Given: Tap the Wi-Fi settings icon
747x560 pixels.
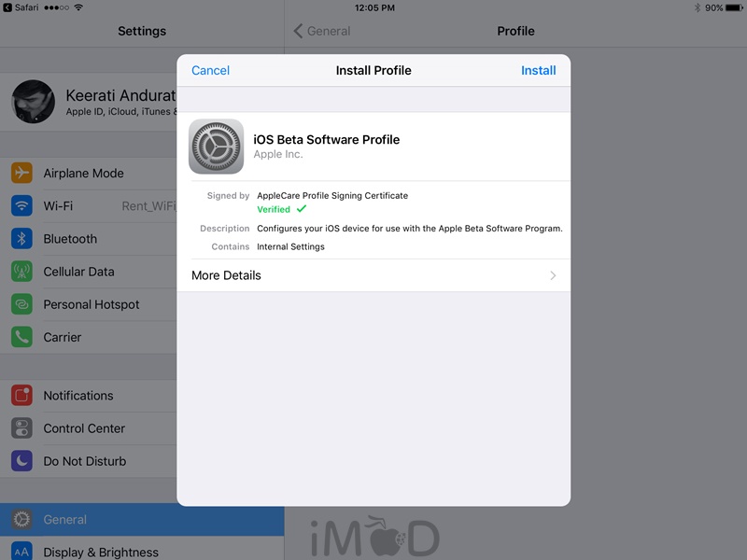Looking at the screenshot, I should tap(21, 206).
